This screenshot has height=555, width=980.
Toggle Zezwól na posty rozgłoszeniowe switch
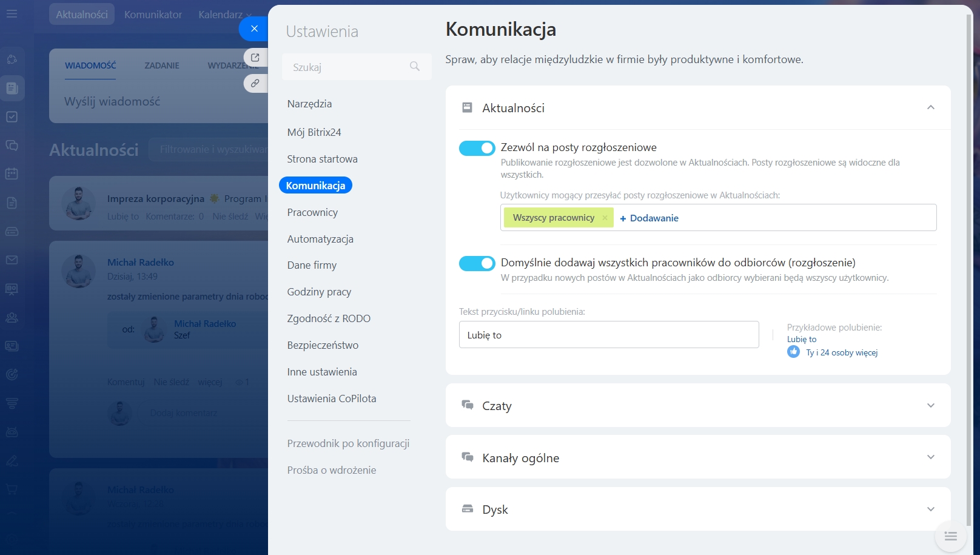coord(477,148)
